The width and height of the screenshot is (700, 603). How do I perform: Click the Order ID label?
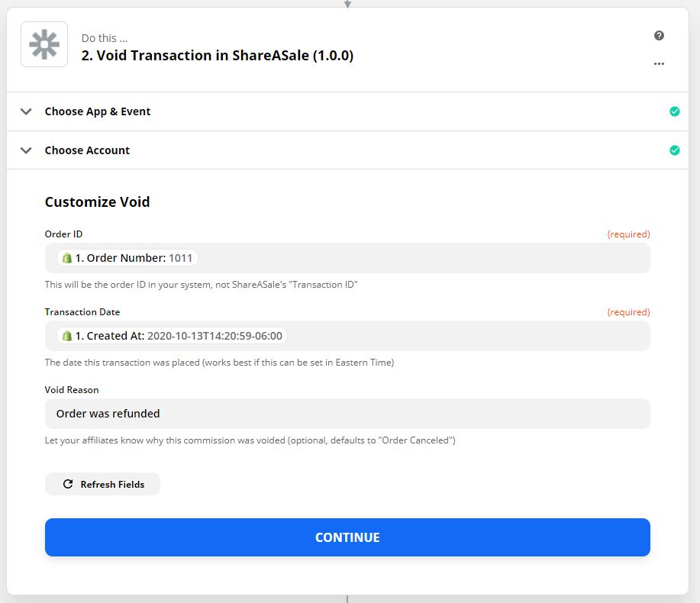click(63, 234)
